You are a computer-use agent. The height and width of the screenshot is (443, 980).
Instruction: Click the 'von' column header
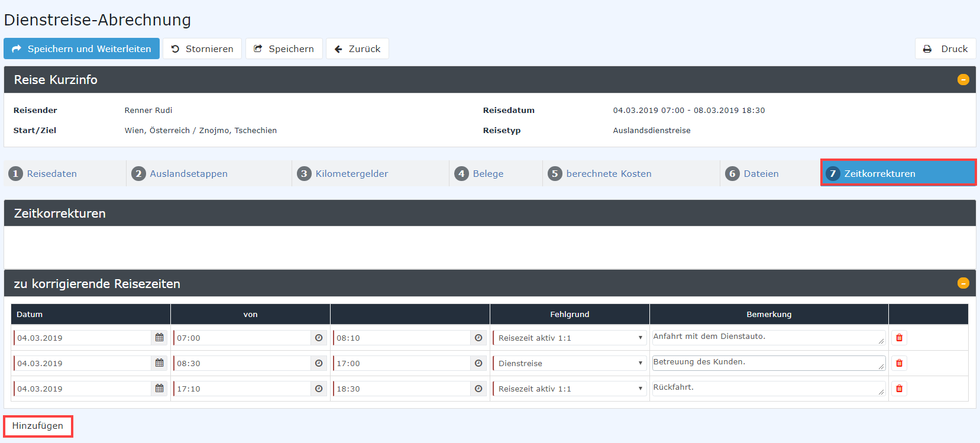[250, 314]
